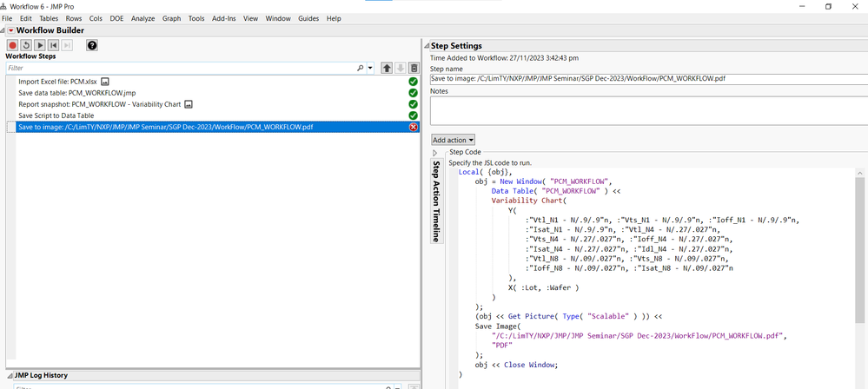This screenshot has width=868, height=389.
Task: Open the filter search options dropdown
Action: [x=370, y=68]
